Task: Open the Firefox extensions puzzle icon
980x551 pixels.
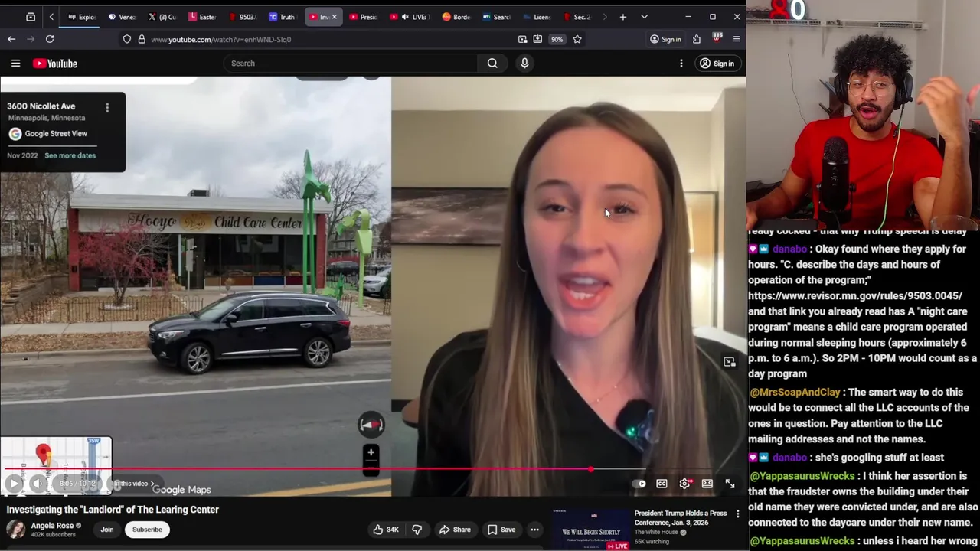Action: tap(697, 39)
